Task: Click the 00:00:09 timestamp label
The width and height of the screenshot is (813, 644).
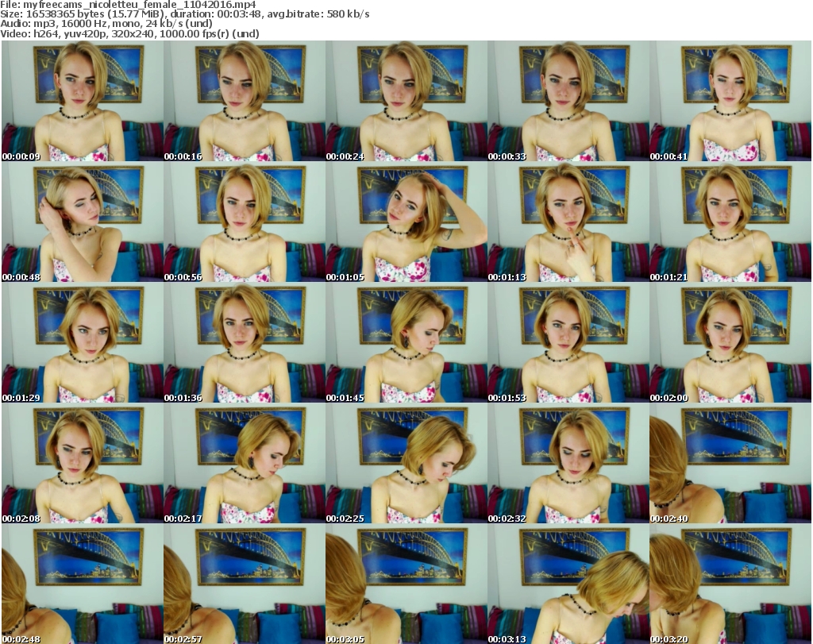Action: 21,156
